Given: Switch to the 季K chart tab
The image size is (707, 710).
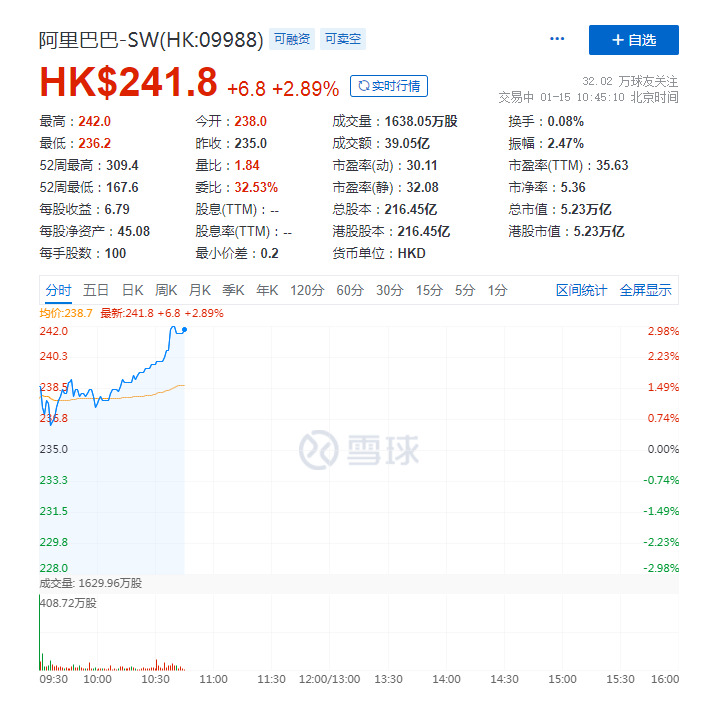Looking at the screenshot, I should (x=233, y=290).
